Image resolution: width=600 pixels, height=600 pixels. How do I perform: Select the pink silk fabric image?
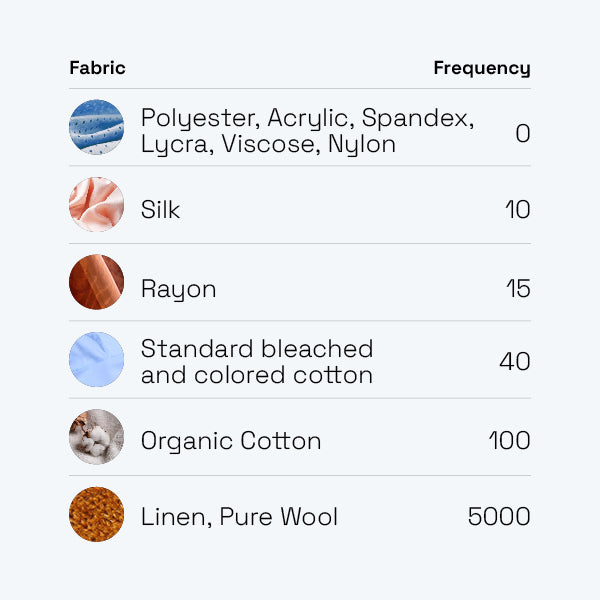tap(96, 205)
